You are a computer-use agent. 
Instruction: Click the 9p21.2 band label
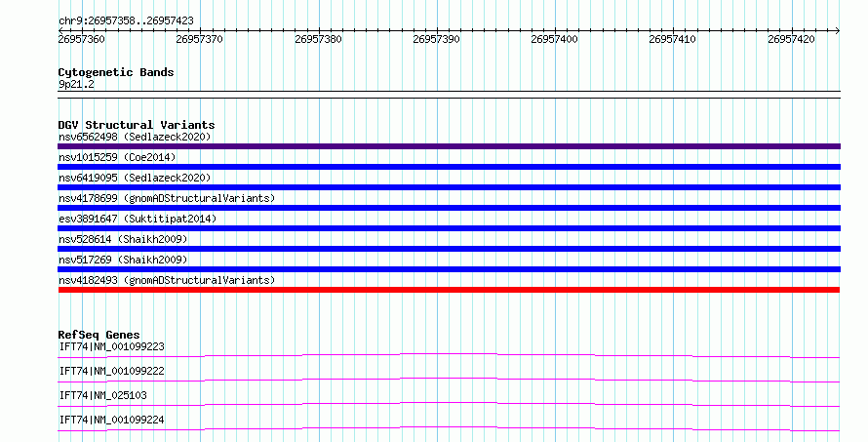[x=76, y=85]
